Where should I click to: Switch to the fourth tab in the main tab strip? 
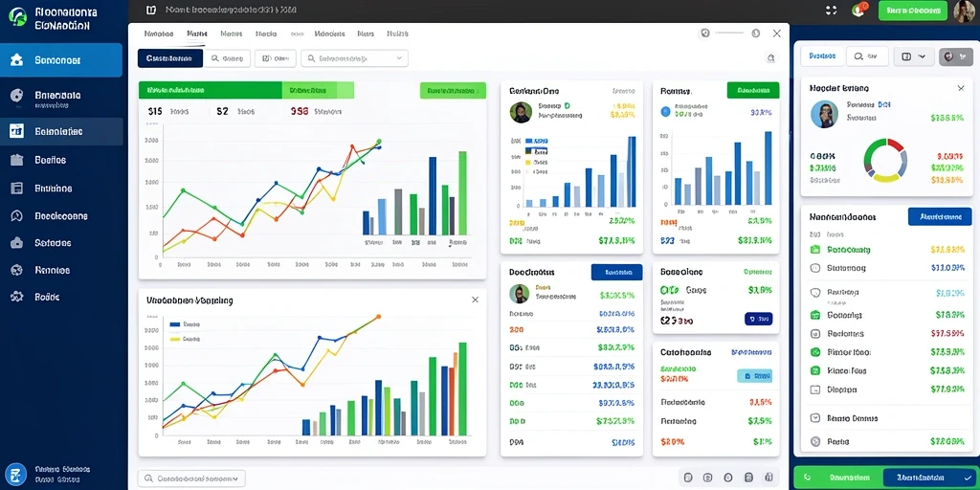266,33
